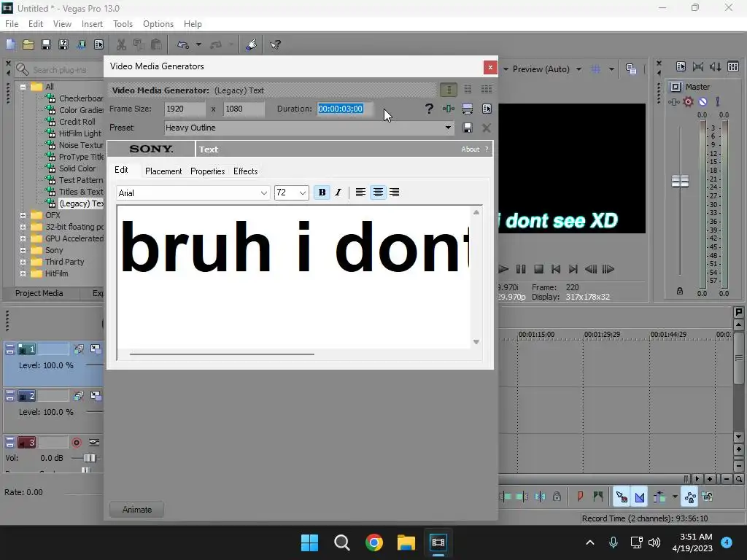Toggle Automatic Crossfades button

click(639, 497)
